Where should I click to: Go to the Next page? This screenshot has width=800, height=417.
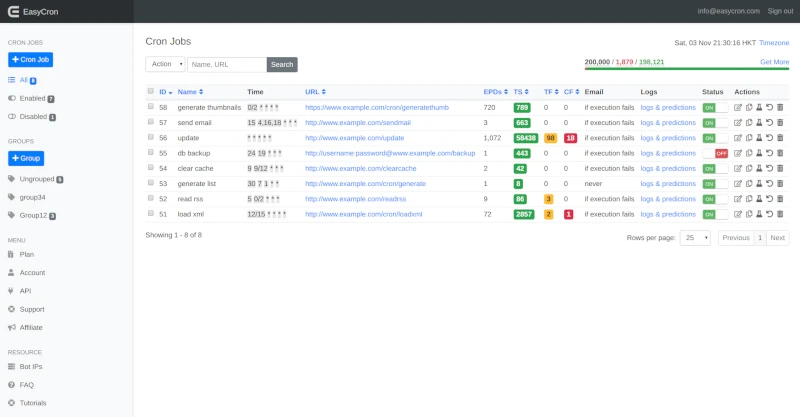tap(778, 238)
